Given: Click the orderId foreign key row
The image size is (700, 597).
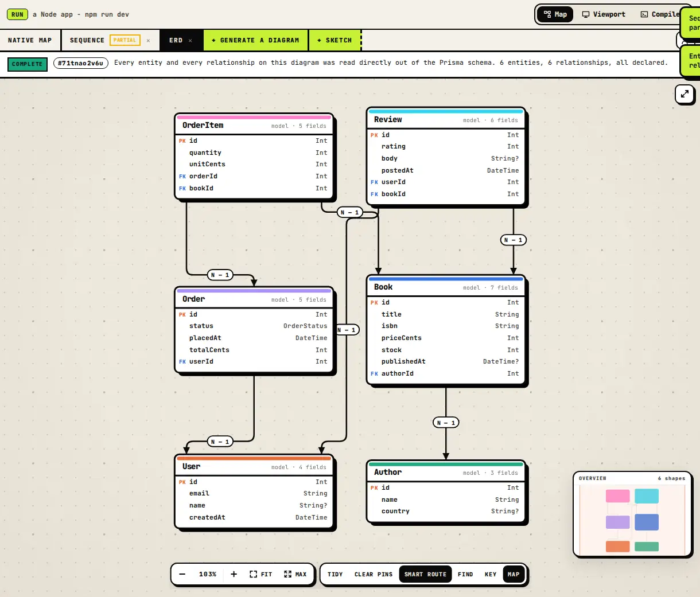Looking at the screenshot, I should click(254, 176).
